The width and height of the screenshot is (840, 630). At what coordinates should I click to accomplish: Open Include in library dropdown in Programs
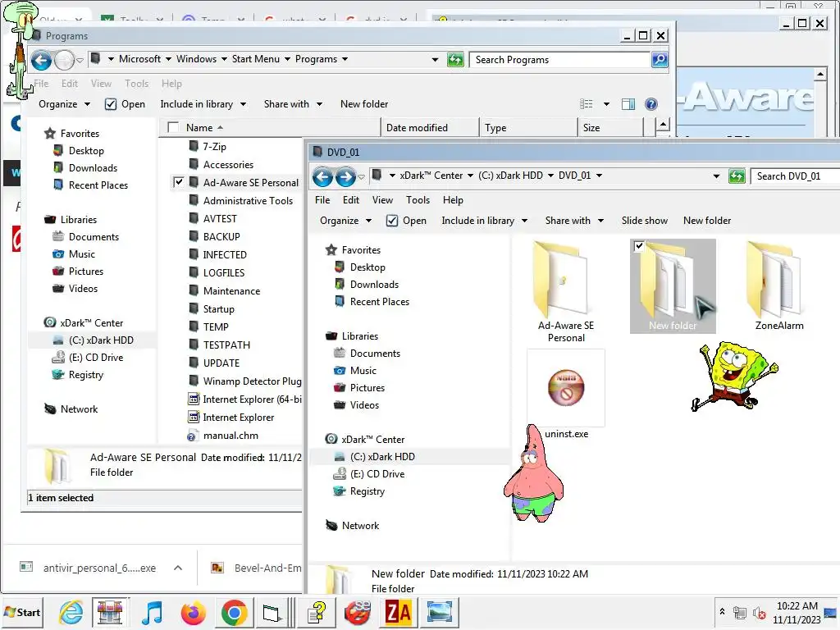pyautogui.click(x=203, y=104)
